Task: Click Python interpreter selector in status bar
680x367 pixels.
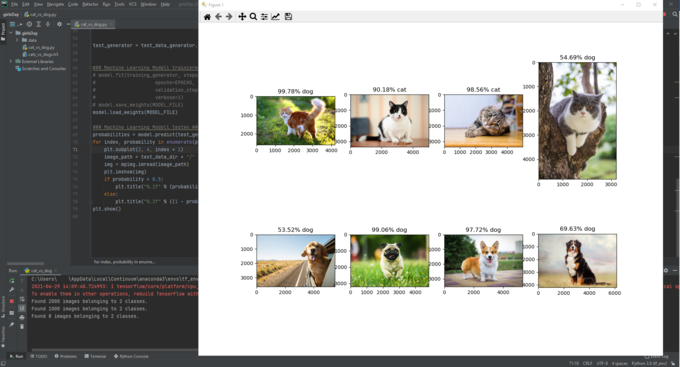Action: point(649,364)
